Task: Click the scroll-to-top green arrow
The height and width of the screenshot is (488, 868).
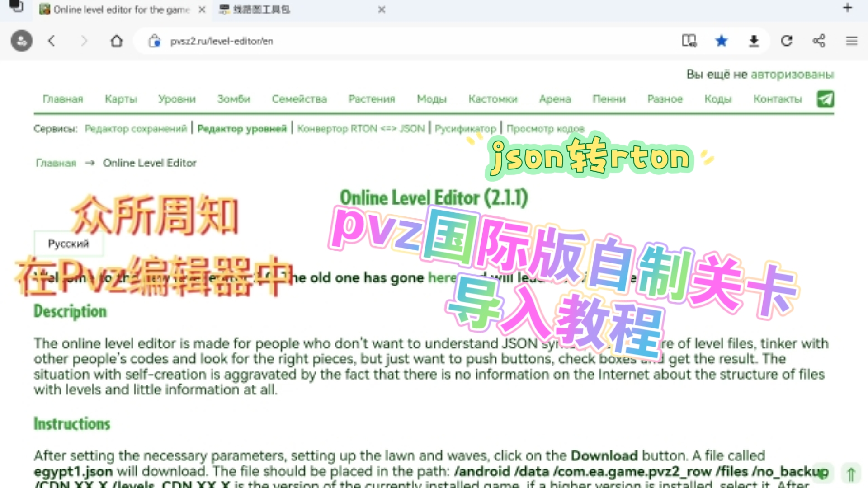Action: tap(851, 474)
